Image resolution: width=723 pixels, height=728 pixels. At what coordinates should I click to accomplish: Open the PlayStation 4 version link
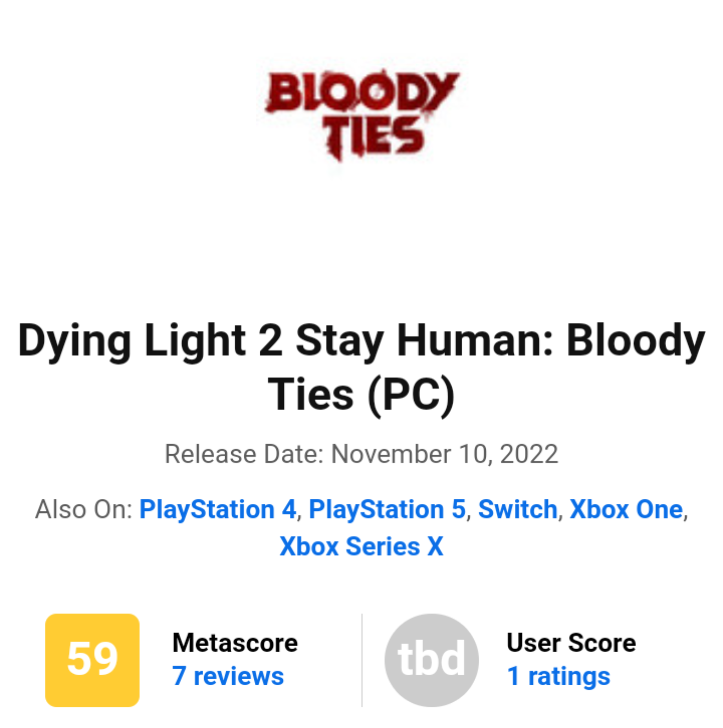click(218, 509)
